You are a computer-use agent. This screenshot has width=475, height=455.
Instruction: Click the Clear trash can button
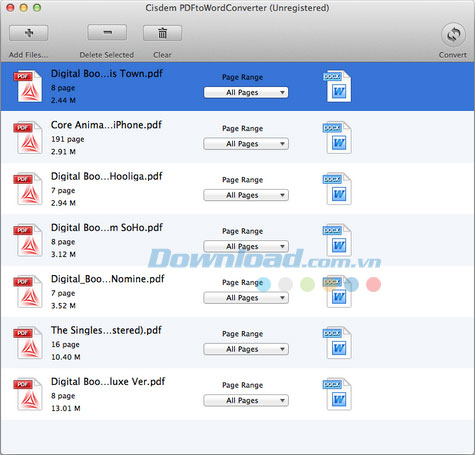(162, 33)
